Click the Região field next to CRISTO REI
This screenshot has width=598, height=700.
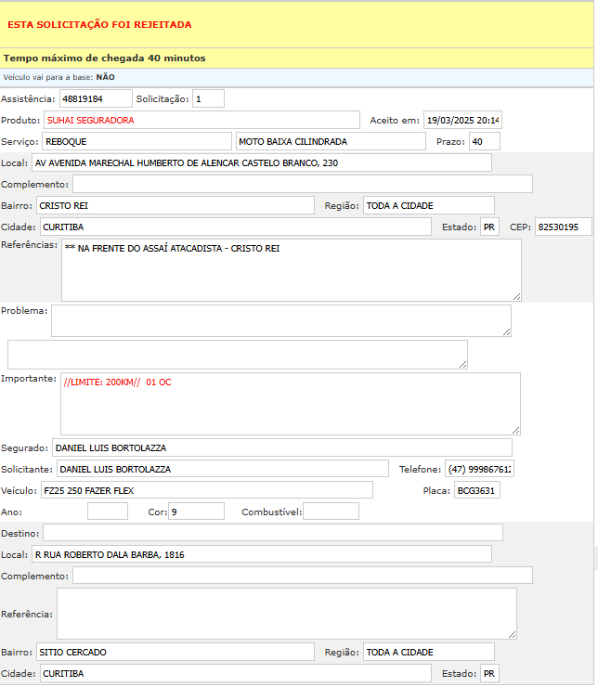tap(429, 206)
